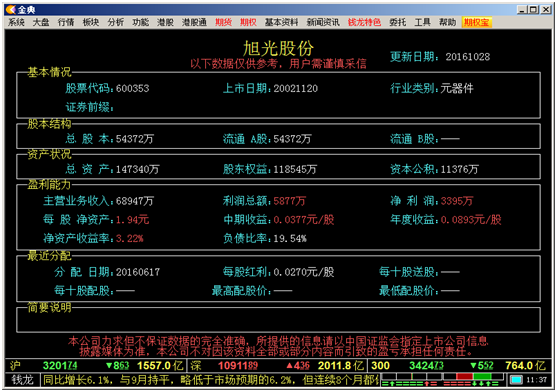
Task: Click the red up arrow beside 436
Action: tap(289, 365)
